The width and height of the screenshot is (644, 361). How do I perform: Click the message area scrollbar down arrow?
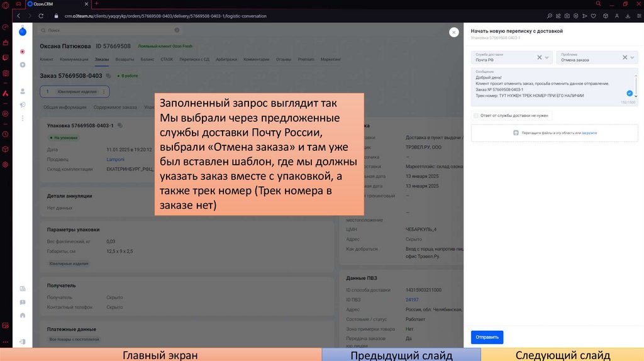pyautogui.click(x=636, y=96)
